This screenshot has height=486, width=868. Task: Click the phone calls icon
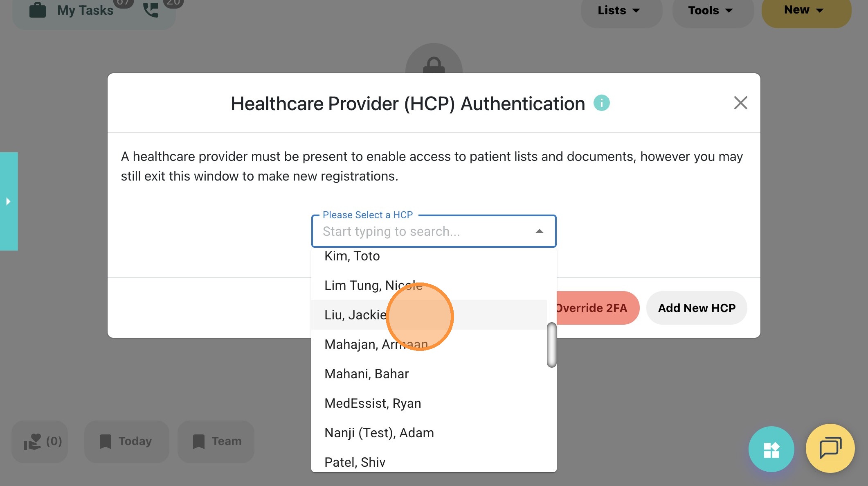(151, 10)
